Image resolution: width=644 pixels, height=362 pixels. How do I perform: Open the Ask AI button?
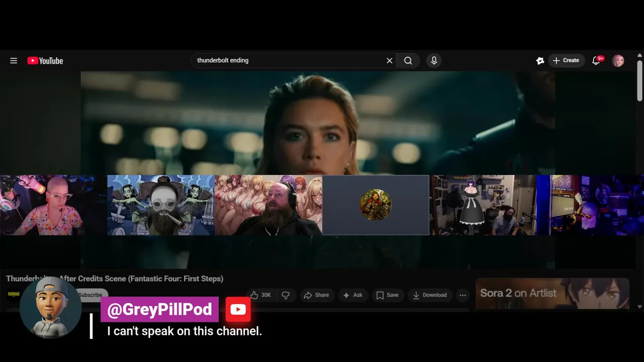click(x=353, y=295)
